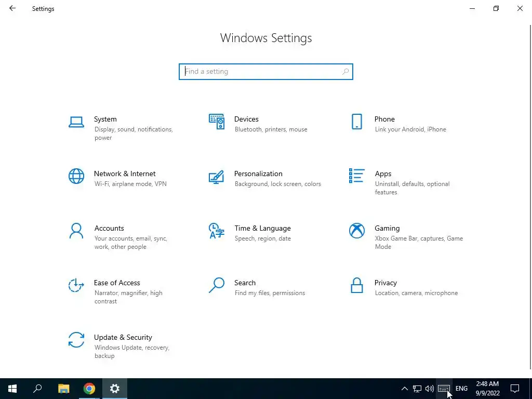Open the System laptop icon
532x399 pixels.
pyautogui.click(x=76, y=122)
